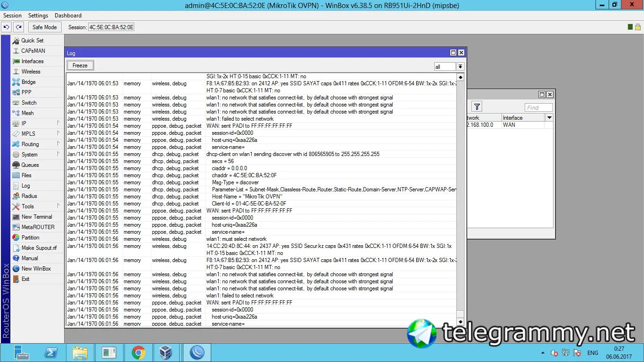This screenshot has width=644, height=362.
Task: Open Google Chrome from the taskbar
Action: (138, 353)
